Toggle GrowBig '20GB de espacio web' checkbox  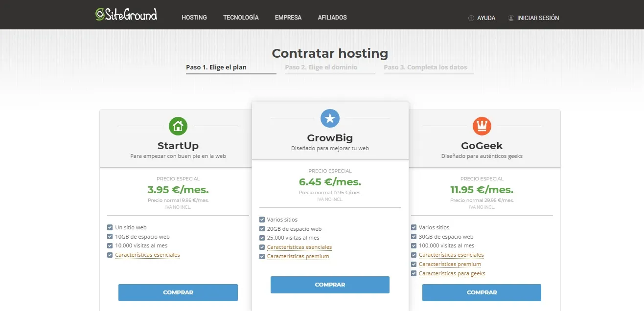coord(262,229)
